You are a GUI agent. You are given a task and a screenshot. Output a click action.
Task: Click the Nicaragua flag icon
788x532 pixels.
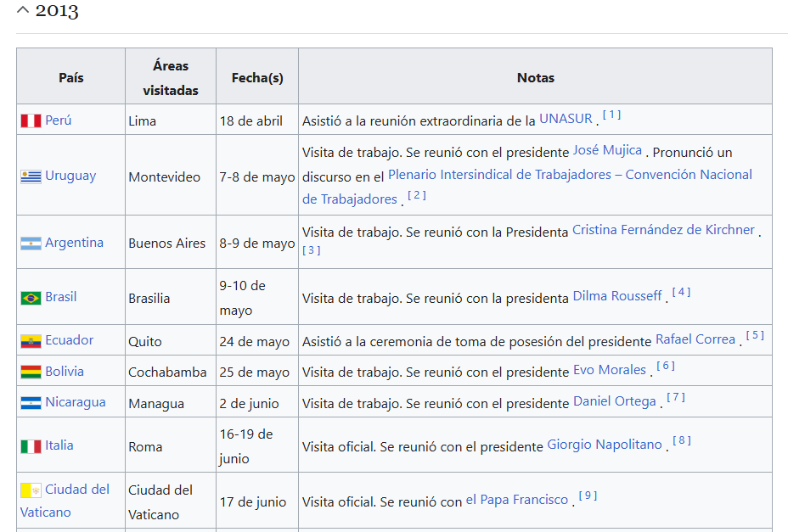[31, 403]
